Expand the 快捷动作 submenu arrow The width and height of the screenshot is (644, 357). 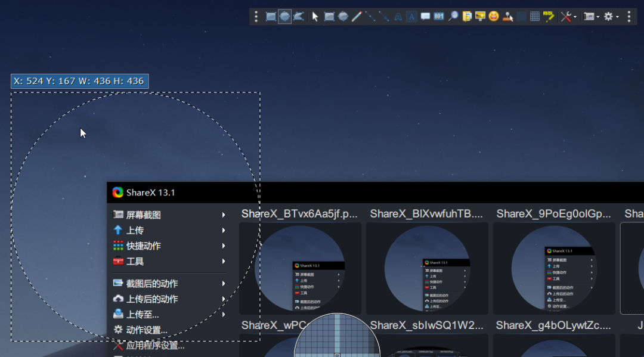coord(224,246)
